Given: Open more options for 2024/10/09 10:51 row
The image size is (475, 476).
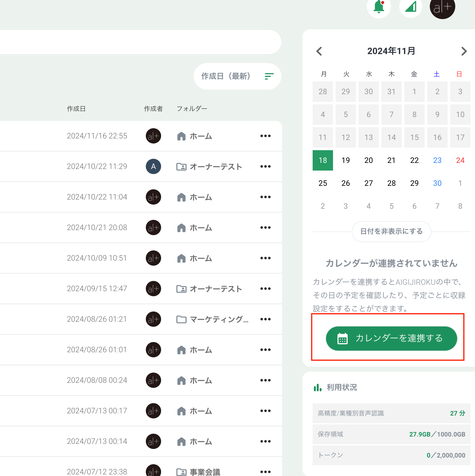Looking at the screenshot, I should (266, 258).
